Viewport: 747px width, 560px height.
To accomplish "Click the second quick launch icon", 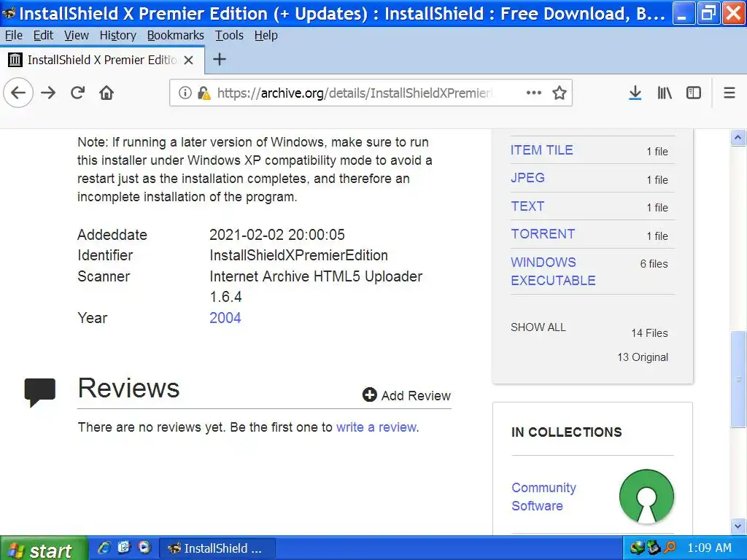I will (x=124, y=548).
